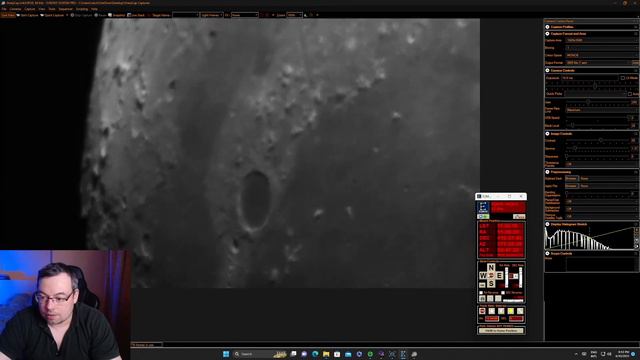Viewport: 640px width, 360px height.
Task: Click the Black Level slider
Action: point(598,125)
